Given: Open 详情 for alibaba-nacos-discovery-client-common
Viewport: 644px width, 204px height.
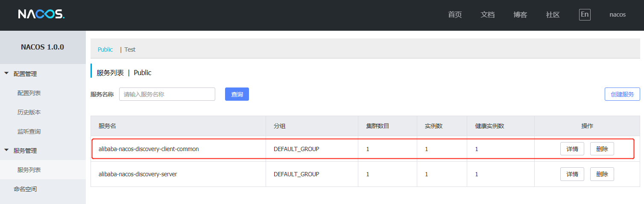Looking at the screenshot, I should tap(572, 149).
